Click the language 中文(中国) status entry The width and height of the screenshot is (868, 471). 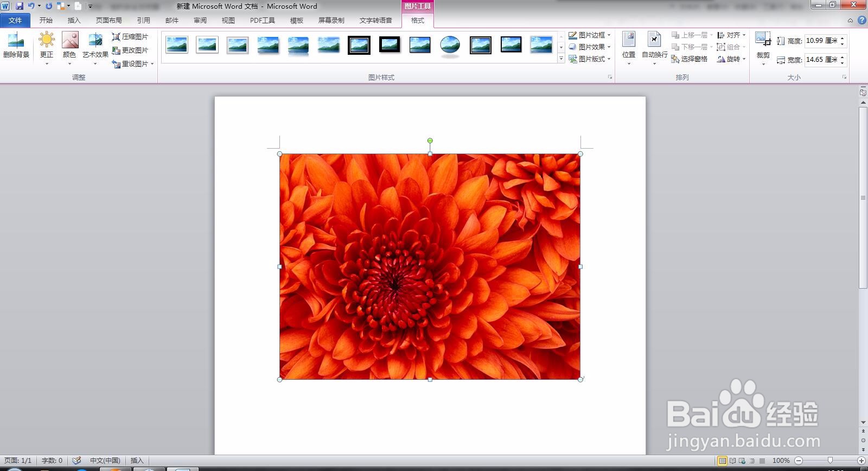[105, 461]
